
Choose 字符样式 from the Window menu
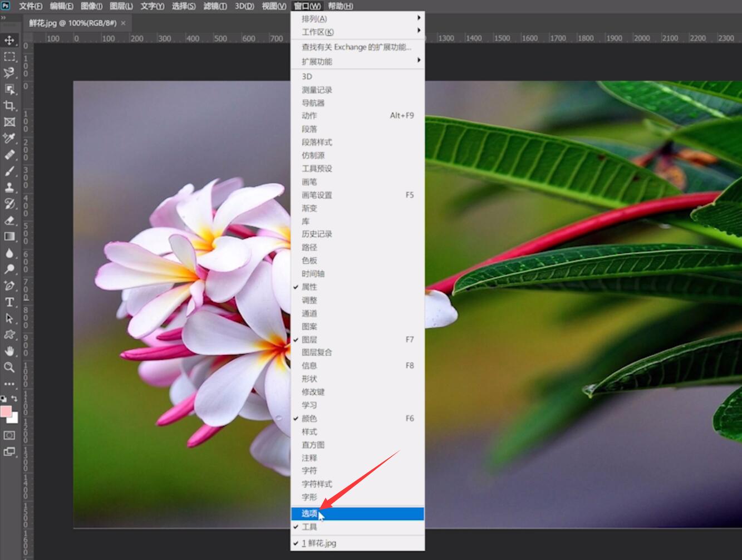point(357,484)
